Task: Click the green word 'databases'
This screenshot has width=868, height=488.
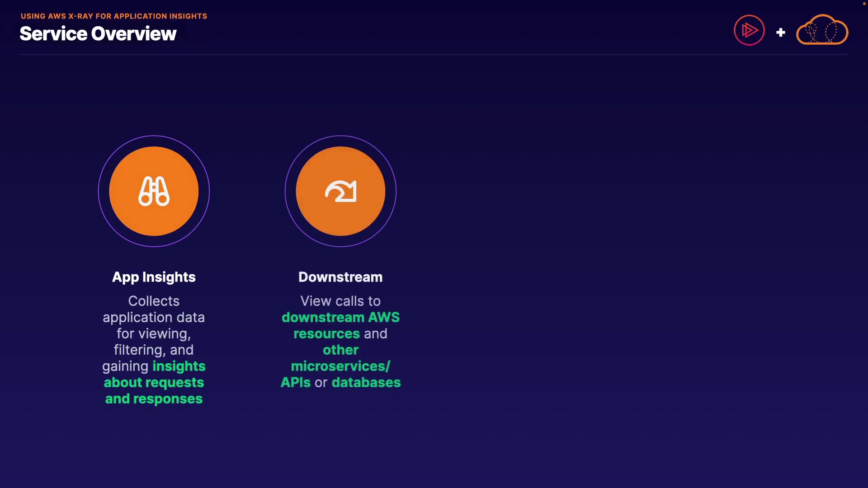Action: [366, 382]
